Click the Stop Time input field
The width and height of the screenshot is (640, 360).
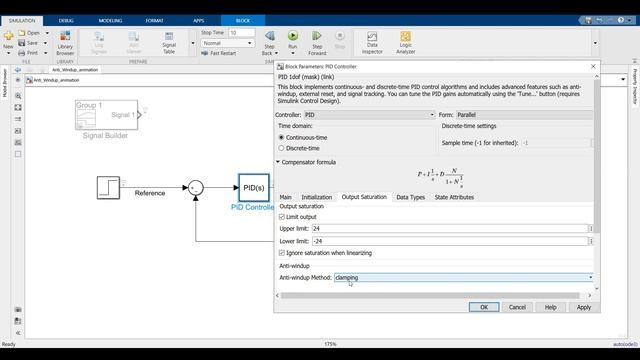[242, 33]
